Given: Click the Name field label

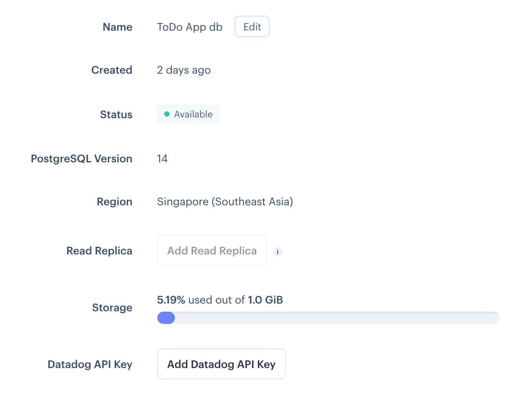Looking at the screenshot, I should (117, 27).
